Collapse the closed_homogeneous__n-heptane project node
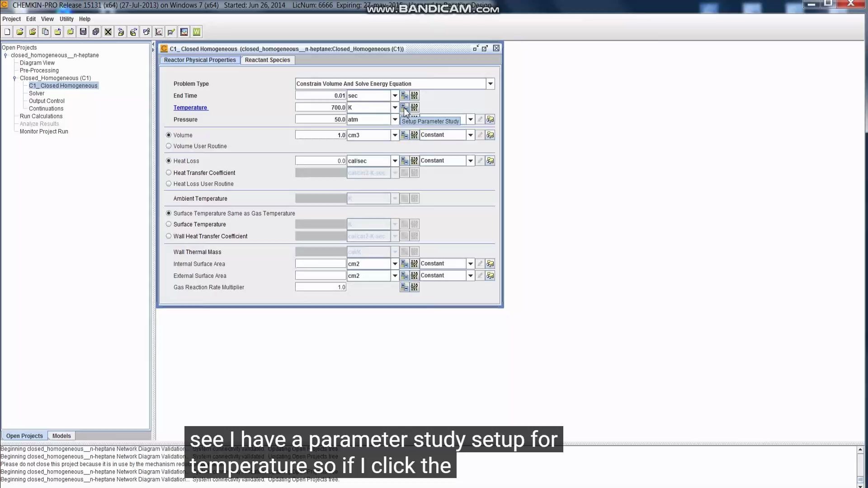Screen dimensions: 868x488 [x=5, y=55]
